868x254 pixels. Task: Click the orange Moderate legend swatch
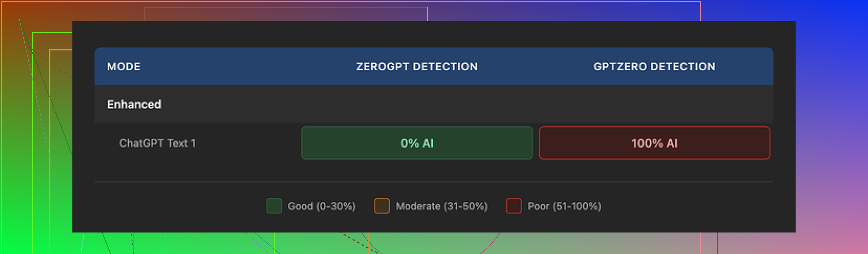[x=382, y=206]
